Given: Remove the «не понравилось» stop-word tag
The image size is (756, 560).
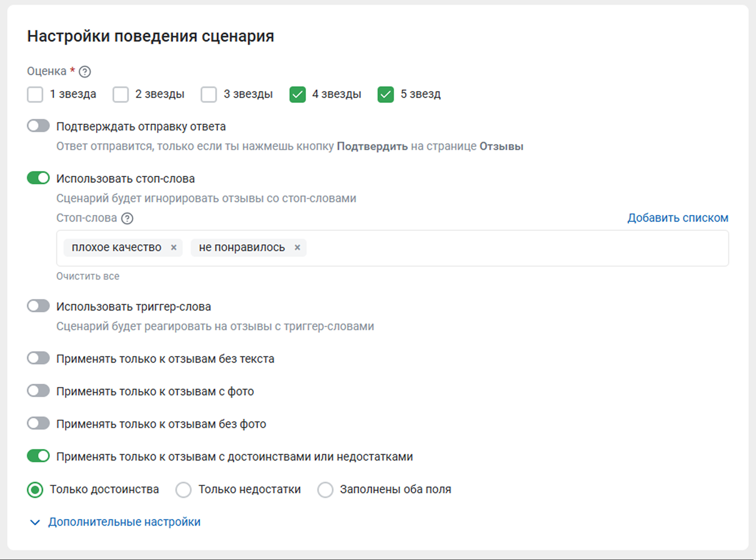Looking at the screenshot, I should pyautogui.click(x=298, y=247).
